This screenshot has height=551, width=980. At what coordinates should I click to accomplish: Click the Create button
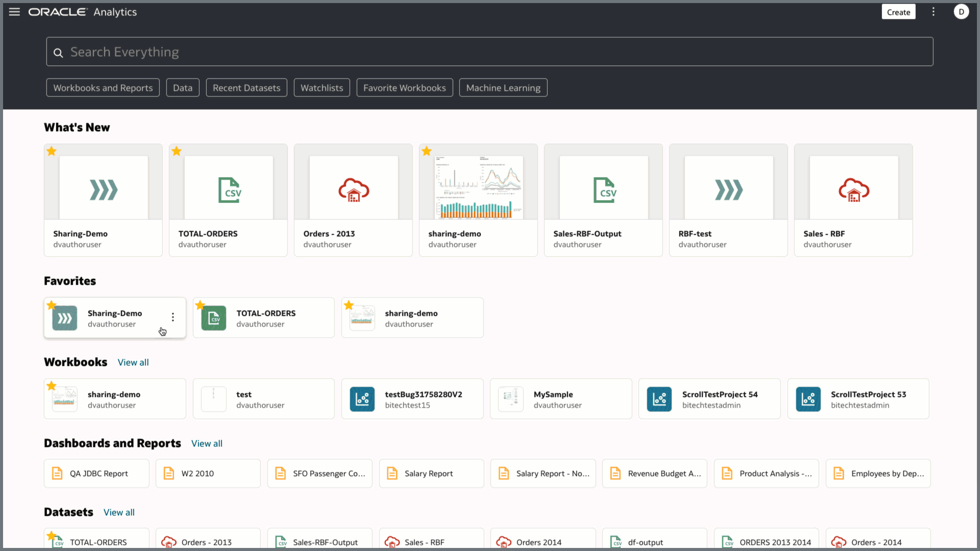tap(898, 11)
